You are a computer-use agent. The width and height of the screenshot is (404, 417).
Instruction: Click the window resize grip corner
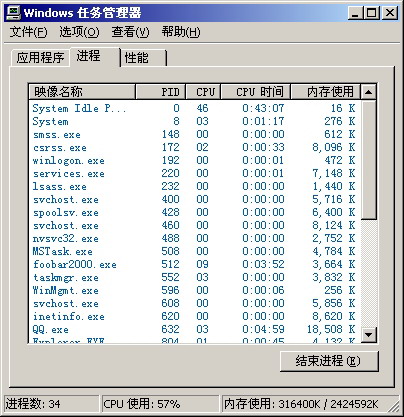tap(395, 407)
